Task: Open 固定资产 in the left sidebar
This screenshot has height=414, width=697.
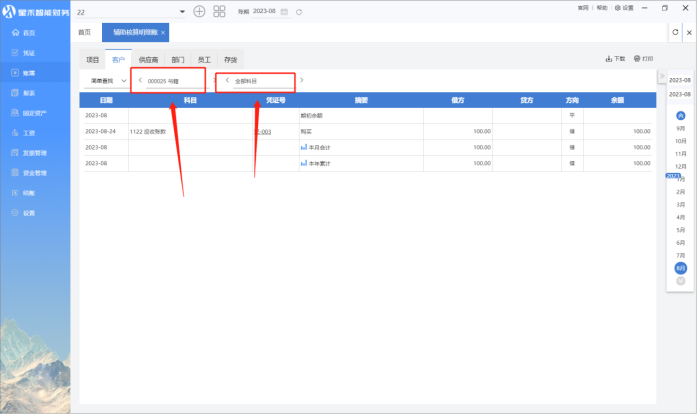Action: (34, 113)
